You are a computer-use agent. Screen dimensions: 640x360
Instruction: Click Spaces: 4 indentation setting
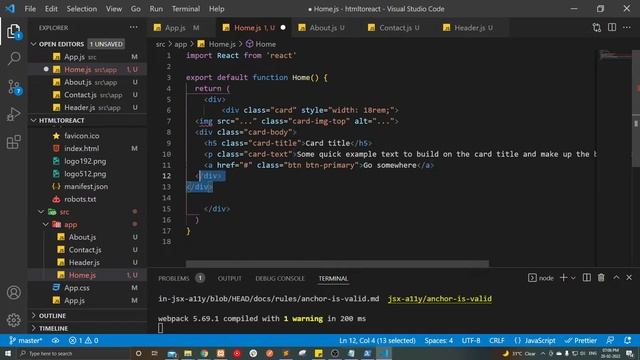coord(438,340)
